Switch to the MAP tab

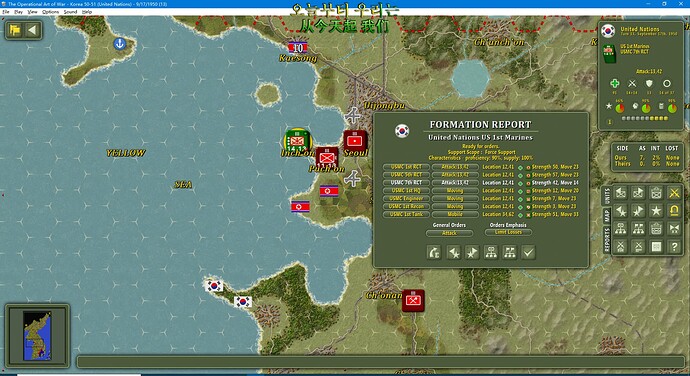click(x=607, y=216)
